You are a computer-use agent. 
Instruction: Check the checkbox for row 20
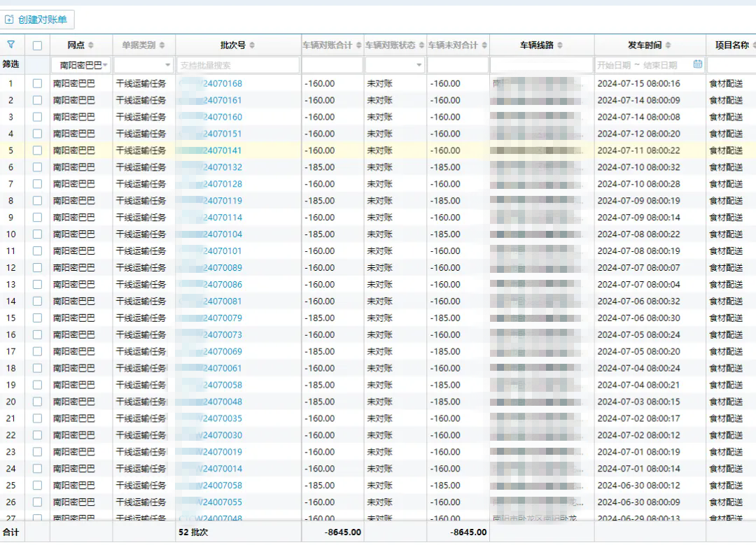(x=37, y=402)
